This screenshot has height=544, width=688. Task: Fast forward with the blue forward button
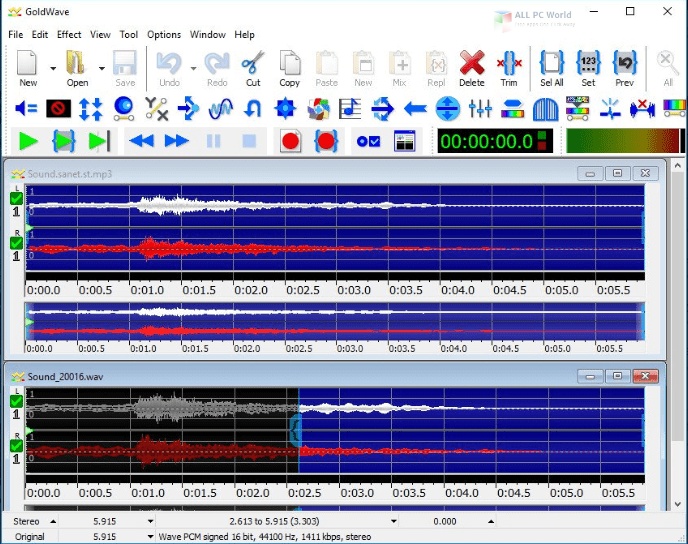[177, 141]
